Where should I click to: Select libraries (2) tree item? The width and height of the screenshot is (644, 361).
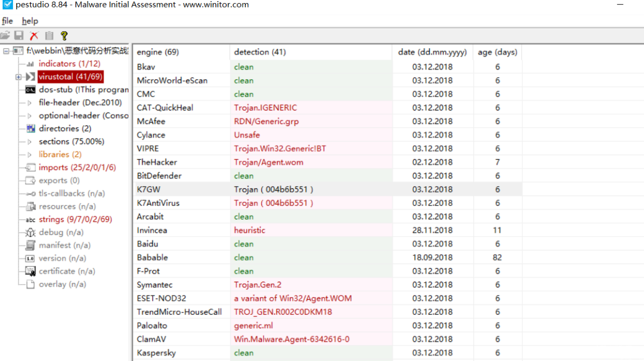click(60, 154)
